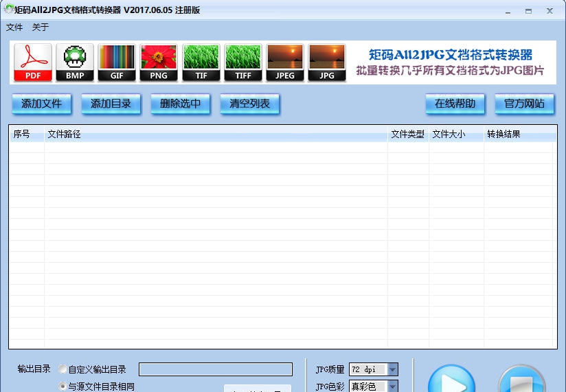Close the converter window
Viewport: 566px width, 392px height.
[550, 11]
